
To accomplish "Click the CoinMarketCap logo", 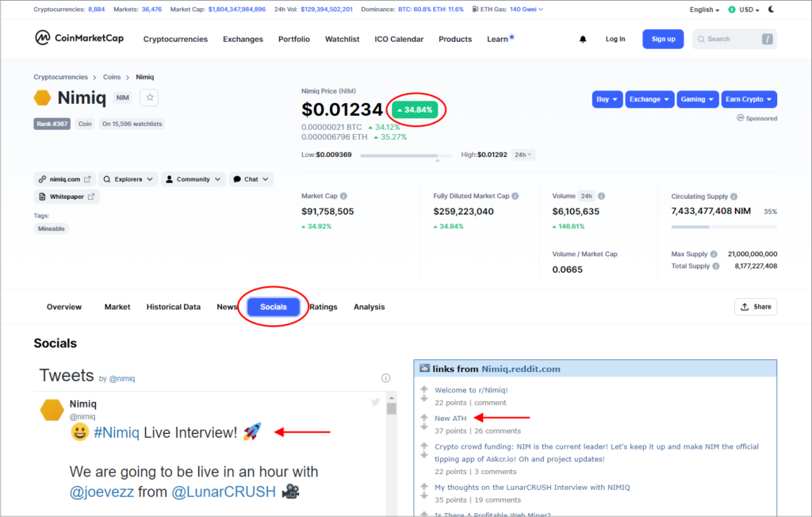I will [x=79, y=38].
